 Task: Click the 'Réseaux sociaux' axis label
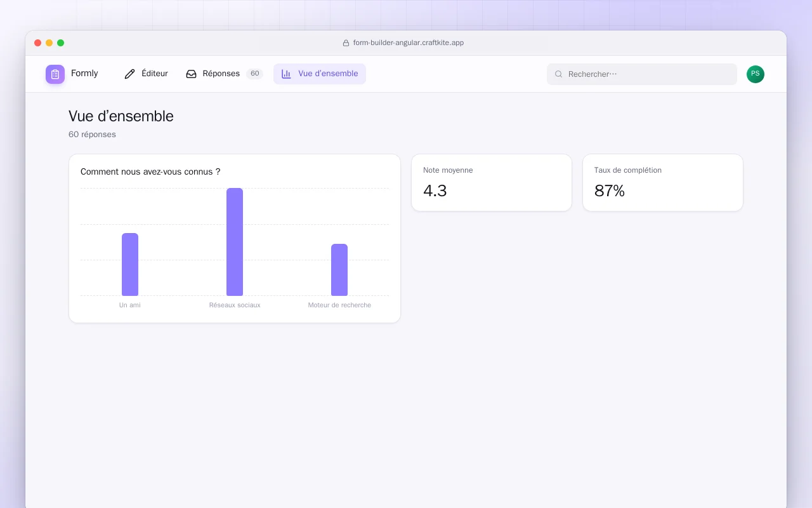235,305
